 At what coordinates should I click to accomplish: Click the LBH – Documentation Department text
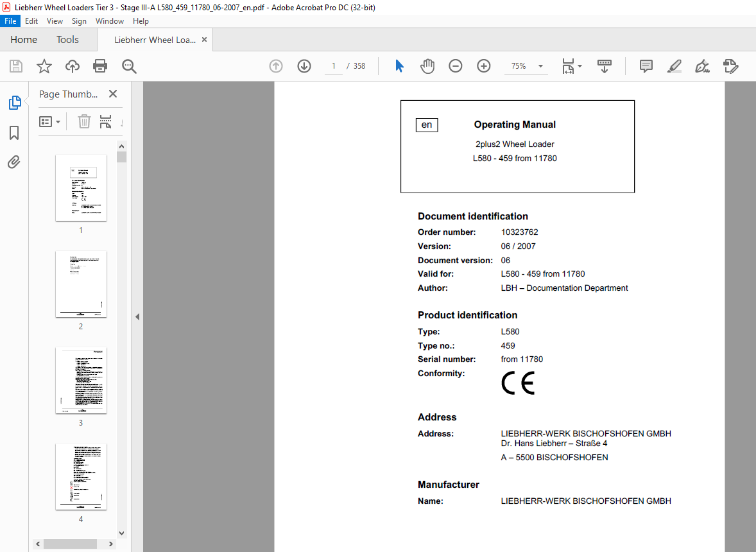[x=564, y=288]
